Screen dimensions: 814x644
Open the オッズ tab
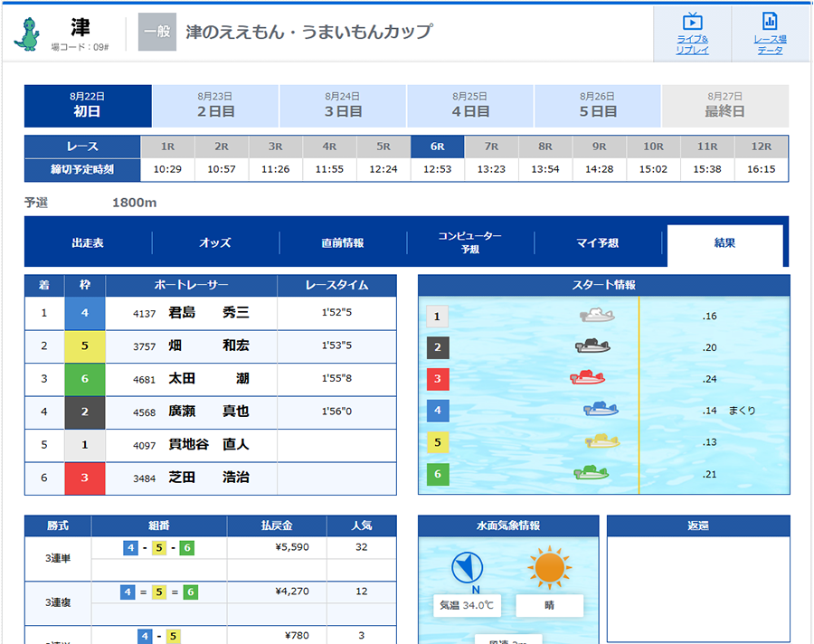215,242
